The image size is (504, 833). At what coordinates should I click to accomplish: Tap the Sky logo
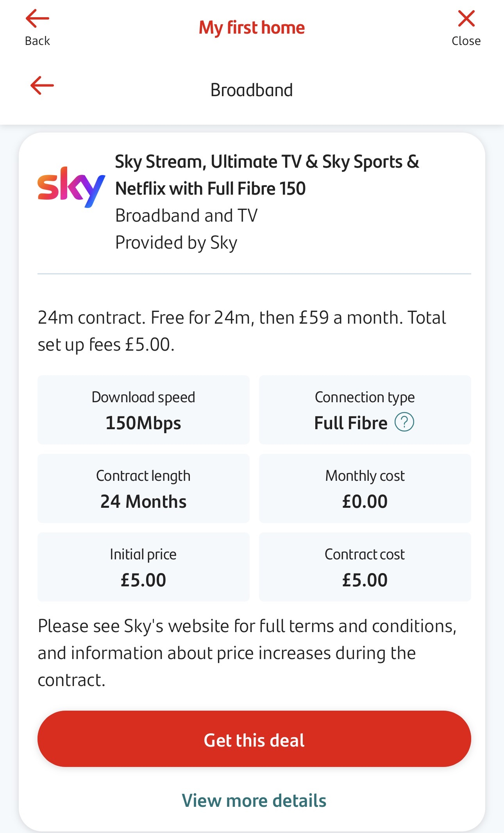71,188
